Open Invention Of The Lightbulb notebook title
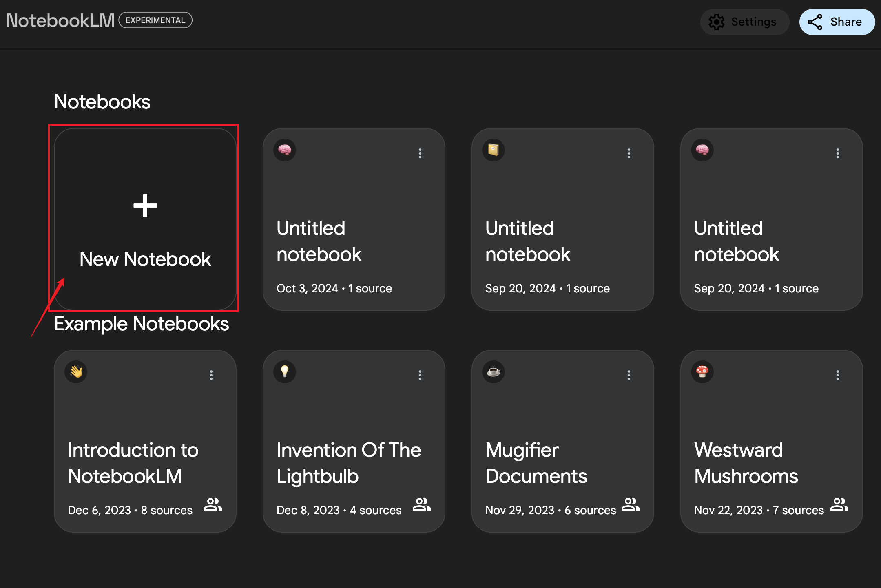881x588 pixels. [349, 463]
